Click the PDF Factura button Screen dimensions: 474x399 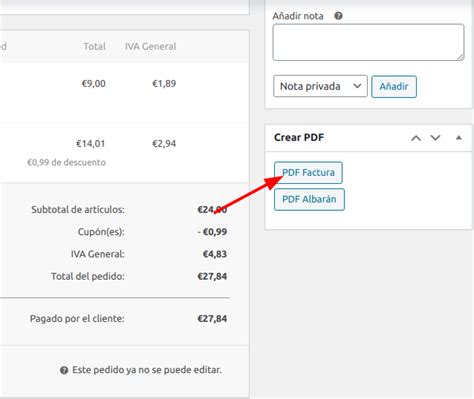pos(308,173)
